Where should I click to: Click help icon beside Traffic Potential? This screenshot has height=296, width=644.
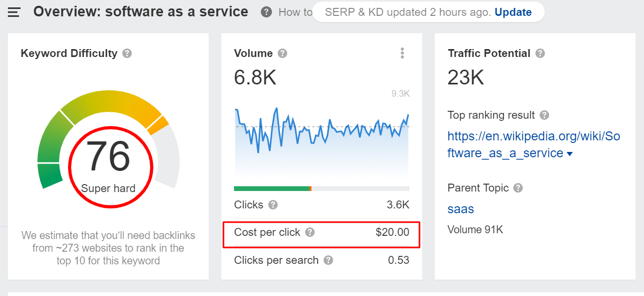(540, 53)
